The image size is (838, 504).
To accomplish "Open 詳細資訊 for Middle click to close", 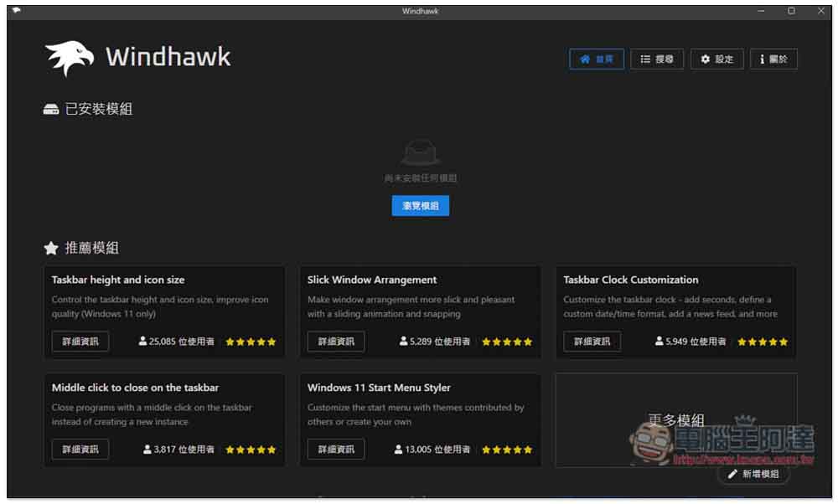I will point(80,450).
